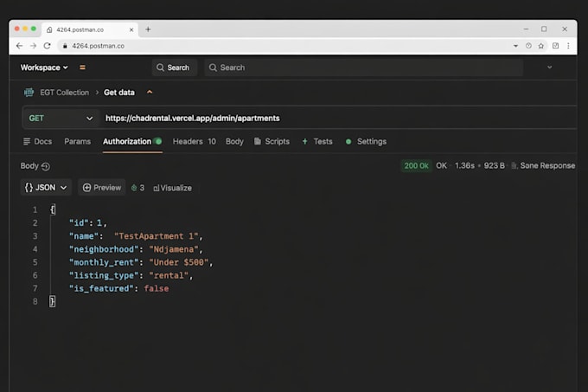
Task: Collapse JSON object at line 1 brace
Action: [53, 209]
